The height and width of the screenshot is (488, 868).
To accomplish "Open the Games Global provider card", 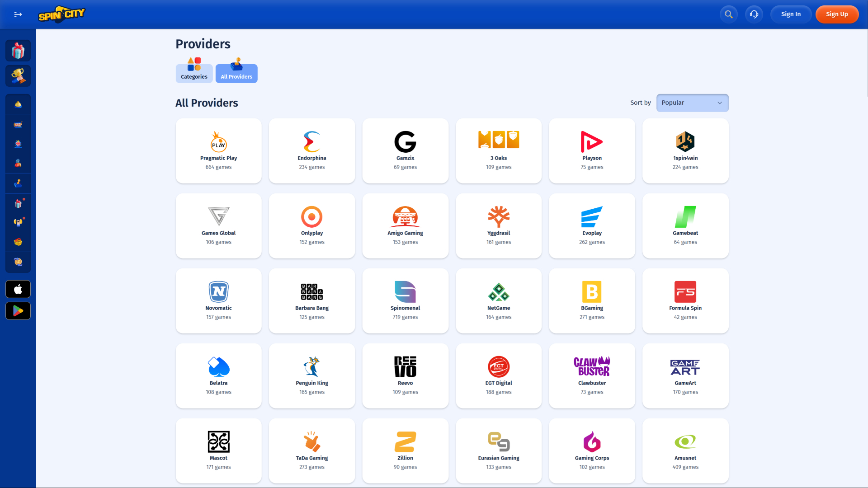I will pos(219,226).
